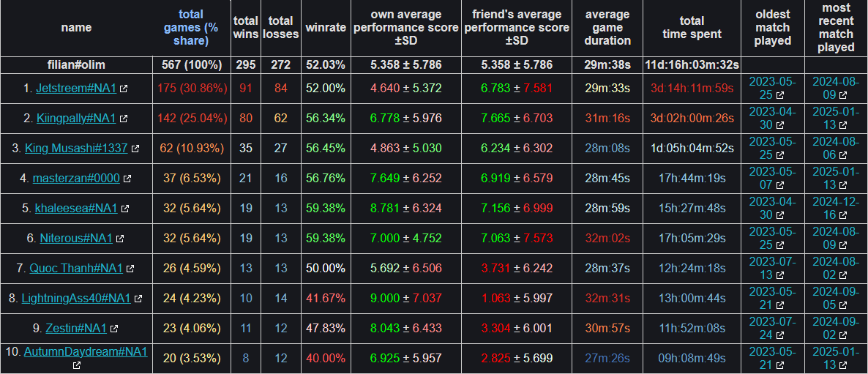This screenshot has width=868, height=374.
Task: Open external link icon next to Jetstreem#NA1
Action: [x=124, y=88]
